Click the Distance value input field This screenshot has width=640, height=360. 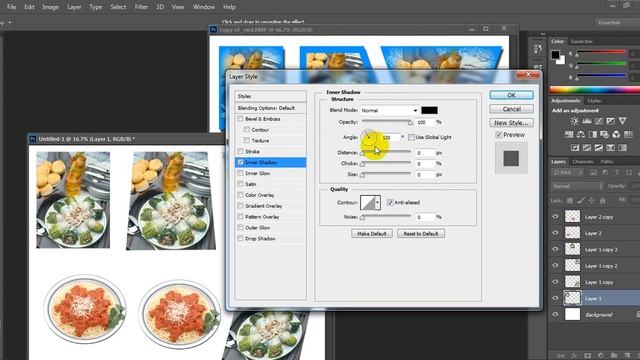(x=424, y=153)
